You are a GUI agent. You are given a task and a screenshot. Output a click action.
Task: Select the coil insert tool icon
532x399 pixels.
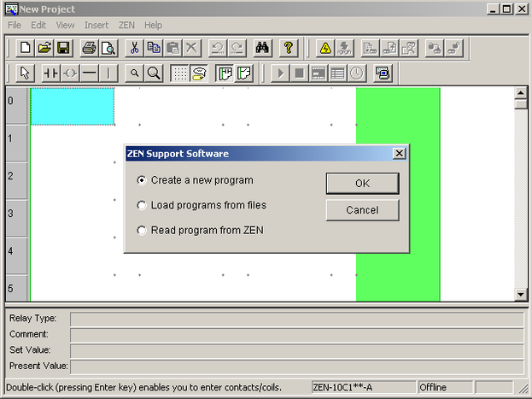(x=70, y=73)
